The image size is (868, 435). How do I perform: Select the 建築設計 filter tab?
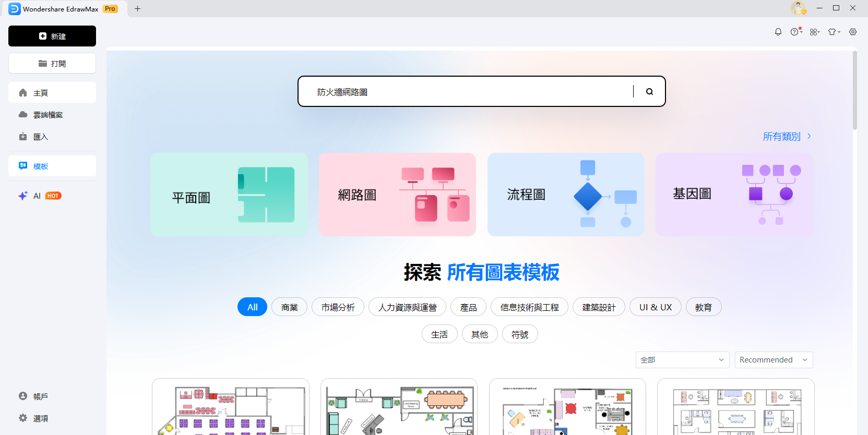(x=599, y=307)
